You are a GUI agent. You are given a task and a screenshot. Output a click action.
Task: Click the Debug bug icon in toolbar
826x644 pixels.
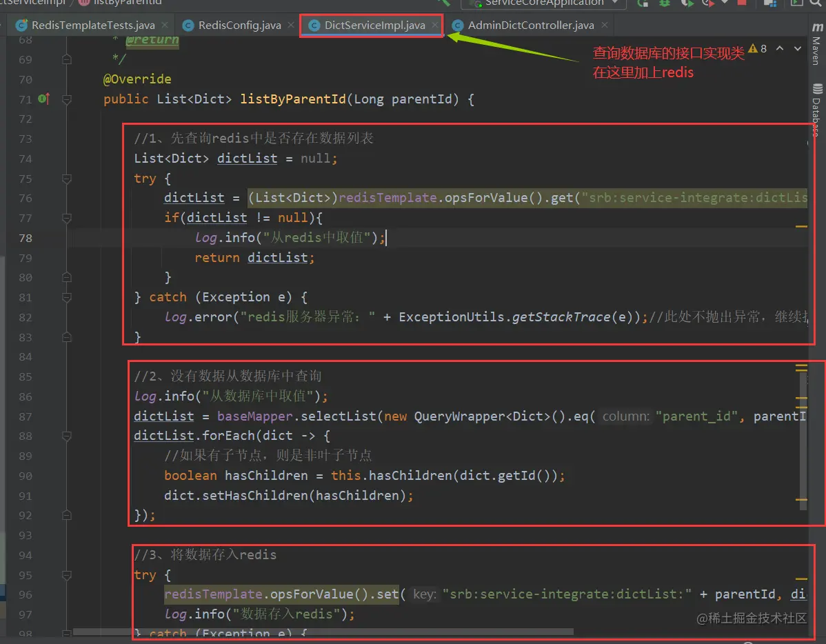point(665,3)
